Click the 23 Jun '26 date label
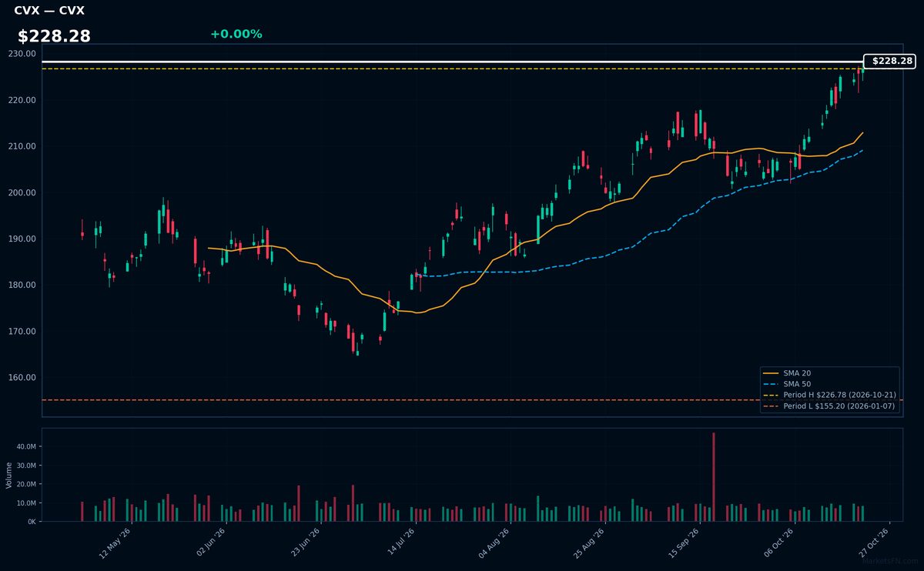The height and width of the screenshot is (571, 924). click(305, 543)
